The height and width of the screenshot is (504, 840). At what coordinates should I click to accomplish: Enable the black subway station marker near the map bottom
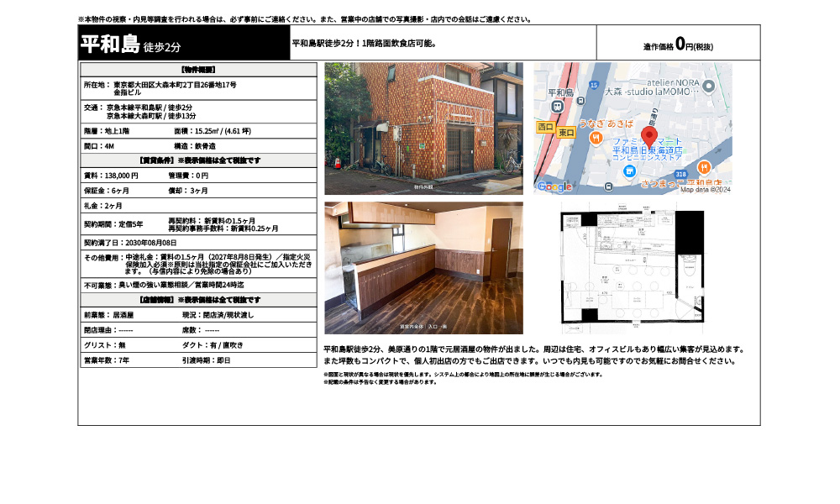pyautogui.click(x=609, y=186)
